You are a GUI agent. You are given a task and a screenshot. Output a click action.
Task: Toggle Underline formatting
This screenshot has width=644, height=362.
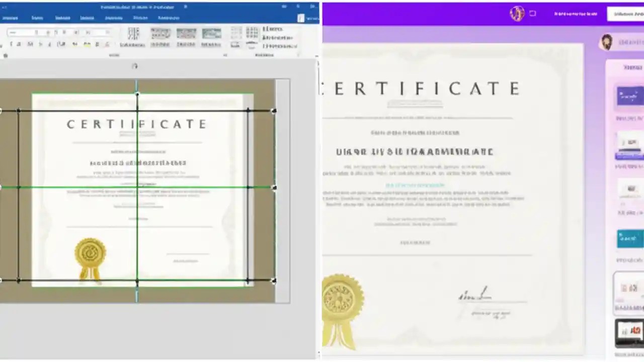pos(30,44)
